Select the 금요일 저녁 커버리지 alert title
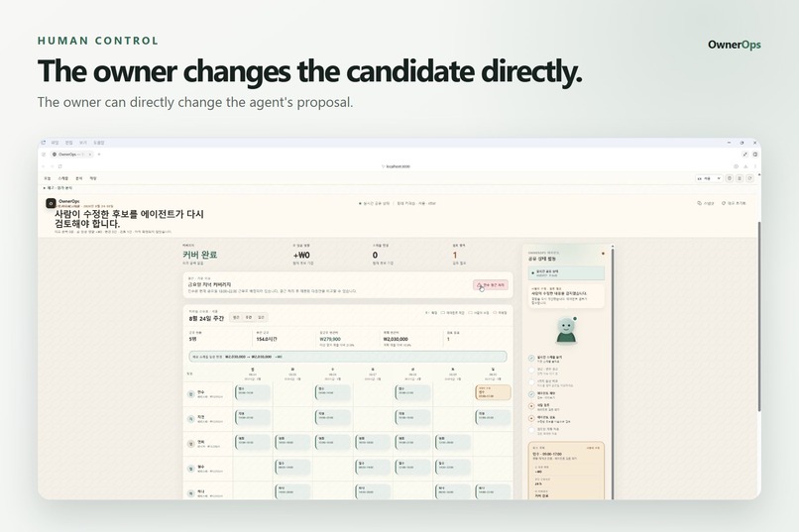Image resolution: width=799 pixels, height=532 pixels. pyautogui.click(x=209, y=284)
